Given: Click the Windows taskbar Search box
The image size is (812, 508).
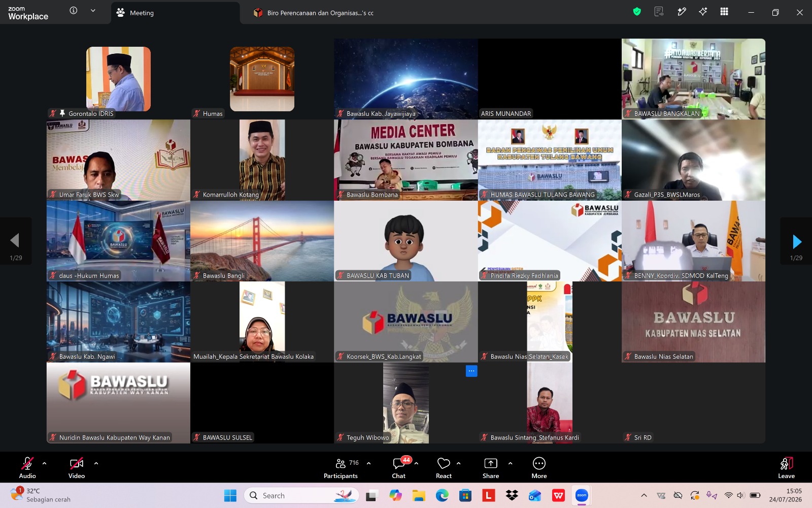Looking at the screenshot, I should [x=301, y=495].
